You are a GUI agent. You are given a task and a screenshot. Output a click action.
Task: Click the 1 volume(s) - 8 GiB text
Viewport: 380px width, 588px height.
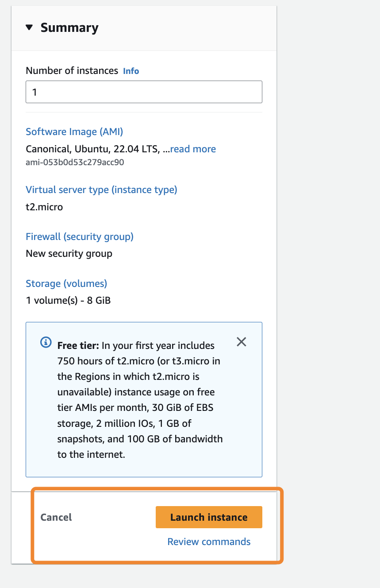(68, 301)
